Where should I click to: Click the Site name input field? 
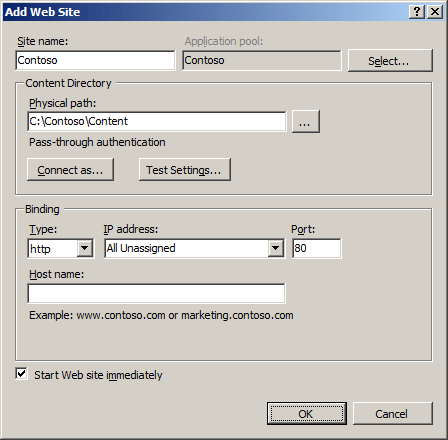click(x=95, y=60)
